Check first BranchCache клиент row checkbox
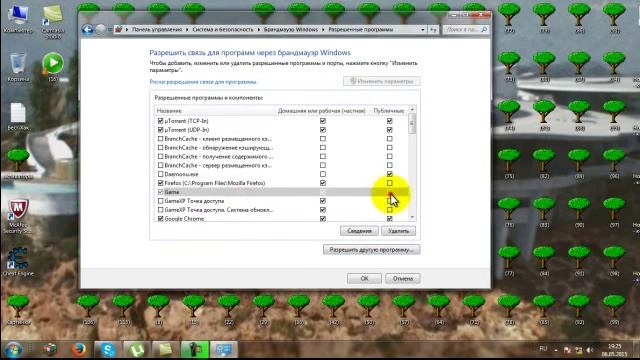The height and width of the screenshot is (360, 640). (x=160, y=139)
